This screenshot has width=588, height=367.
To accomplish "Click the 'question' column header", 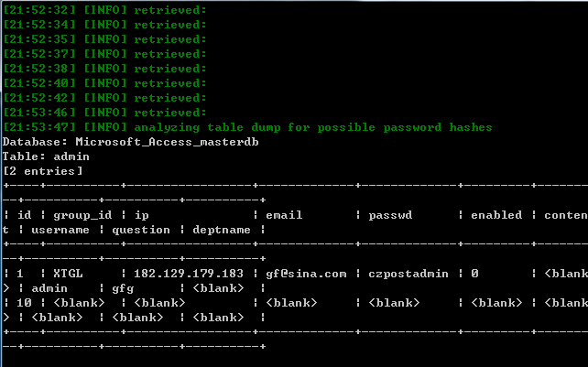I will [x=141, y=230].
